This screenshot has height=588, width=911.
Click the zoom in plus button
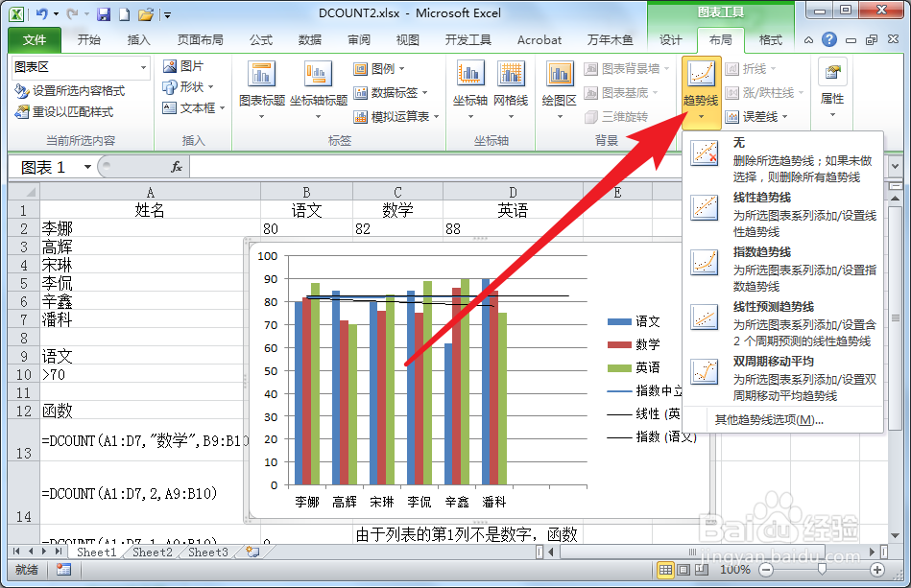(x=877, y=570)
